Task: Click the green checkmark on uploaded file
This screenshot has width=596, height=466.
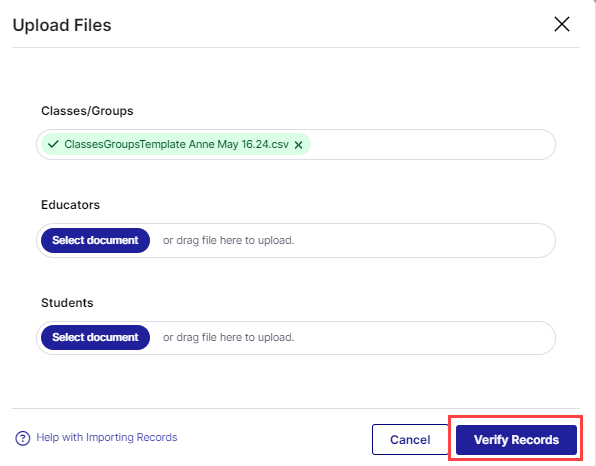Action: [53, 144]
